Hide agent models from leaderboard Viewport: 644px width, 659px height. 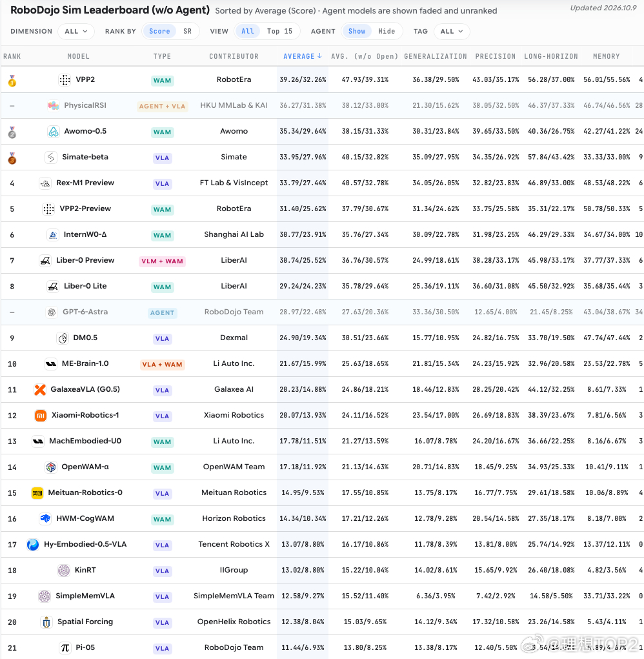coord(387,31)
